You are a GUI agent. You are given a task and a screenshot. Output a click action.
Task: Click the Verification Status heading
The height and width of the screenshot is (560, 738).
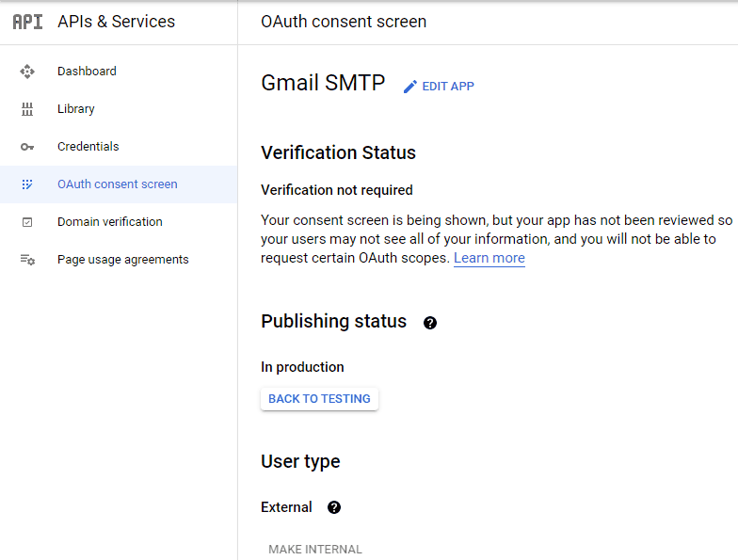339,152
